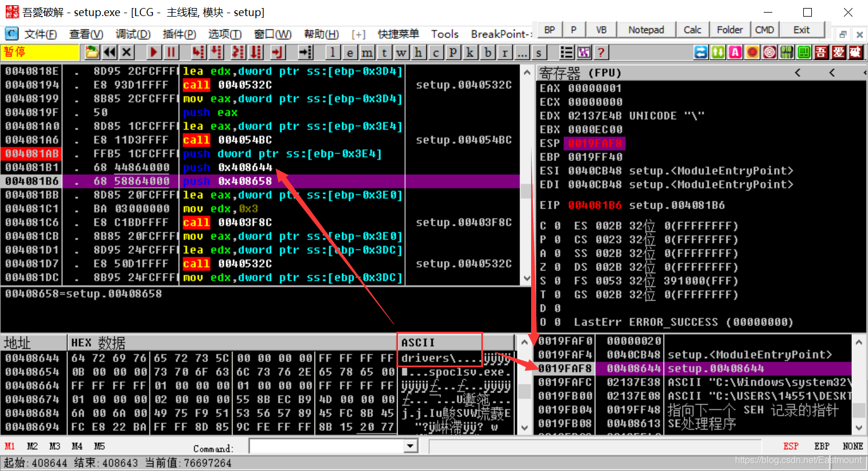Open the 查看(V) menu

click(x=86, y=34)
